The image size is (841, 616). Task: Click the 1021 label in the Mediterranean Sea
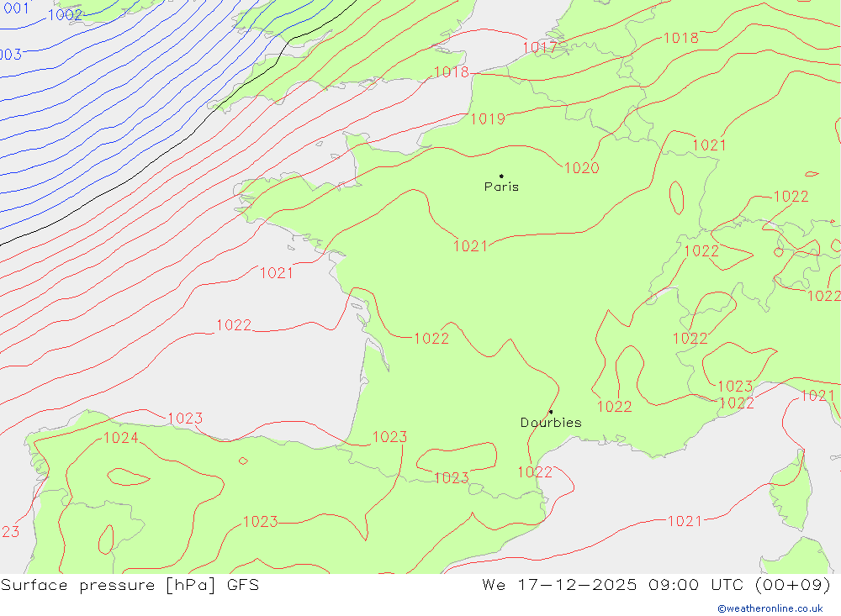pyautogui.click(x=685, y=521)
